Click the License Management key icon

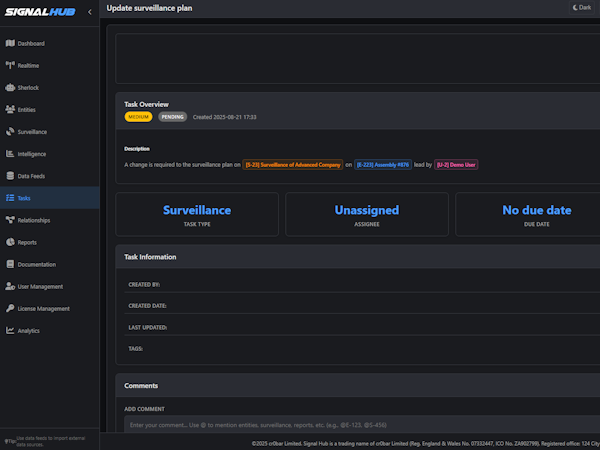point(10,308)
